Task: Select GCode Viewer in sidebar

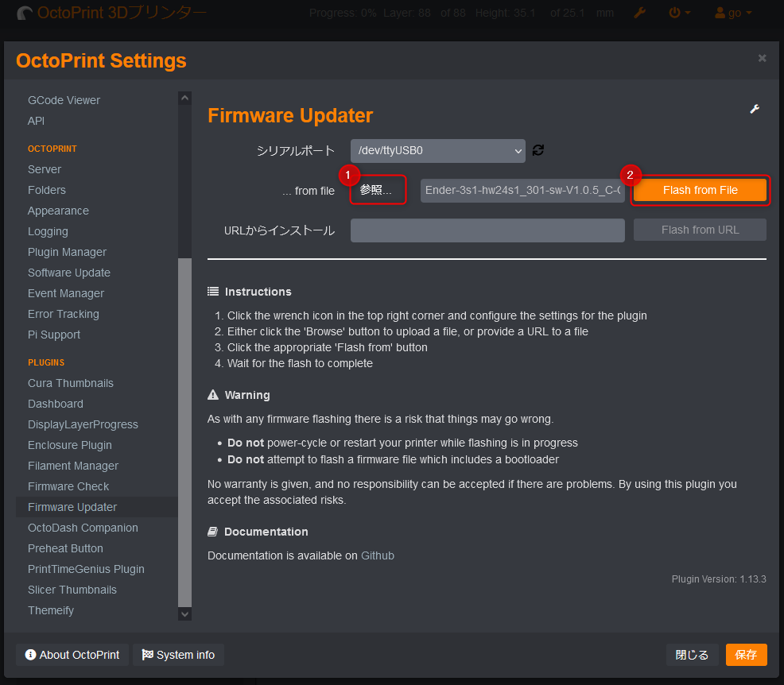Action: coord(64,100)
